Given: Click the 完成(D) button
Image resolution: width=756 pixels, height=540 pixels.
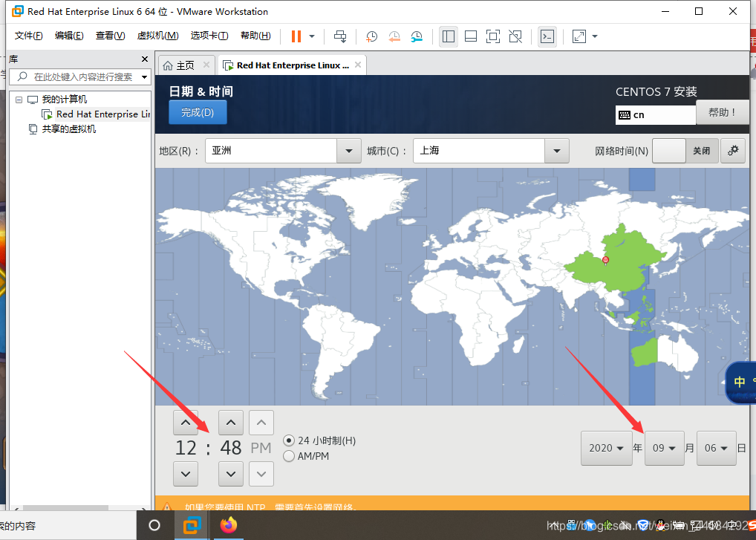Looking at the screenshot, I should (198, 112).
